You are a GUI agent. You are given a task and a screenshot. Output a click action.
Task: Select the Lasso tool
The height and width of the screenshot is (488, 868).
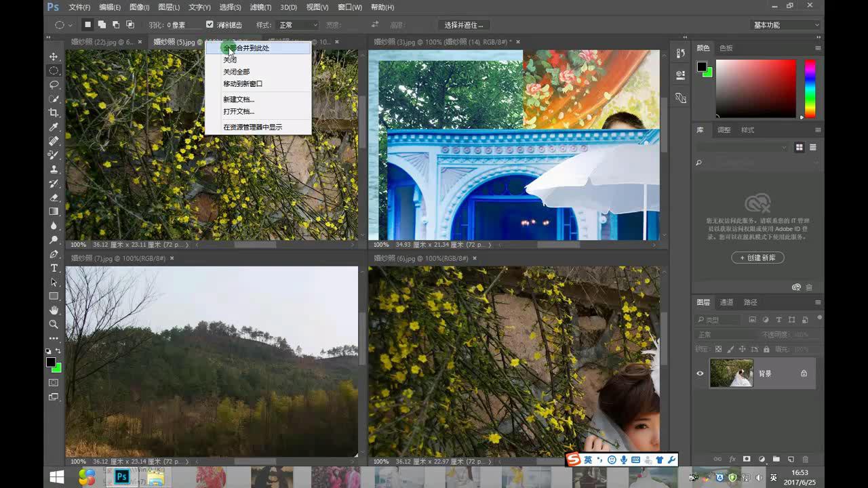(x=54, y=85)
